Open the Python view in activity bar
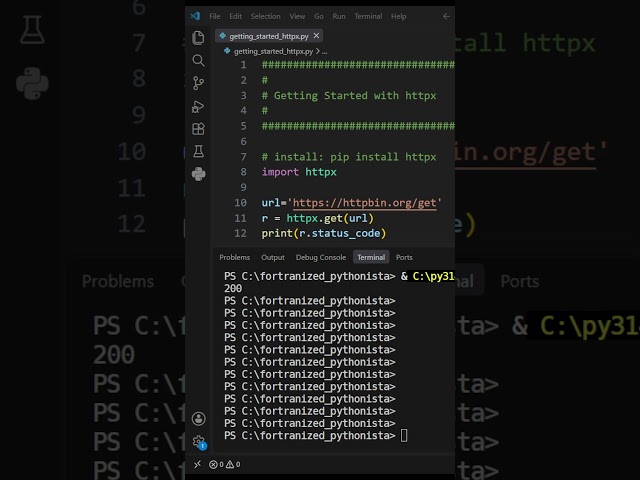Image resolution: width=640 pixels, height=480 pixels. [198, 174]
